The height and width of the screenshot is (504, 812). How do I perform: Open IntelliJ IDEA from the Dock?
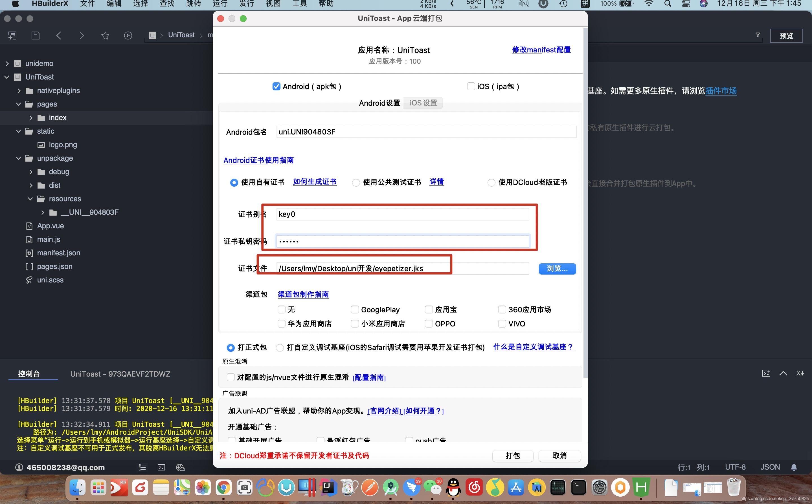[328, 488]
